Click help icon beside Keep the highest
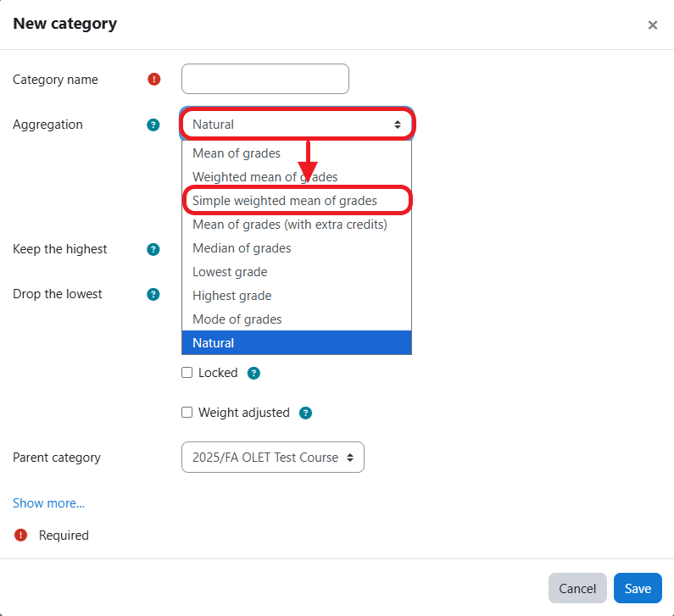The width and height of the screenshot is (674, 616). pyautogui.click(x=153, y=249)
